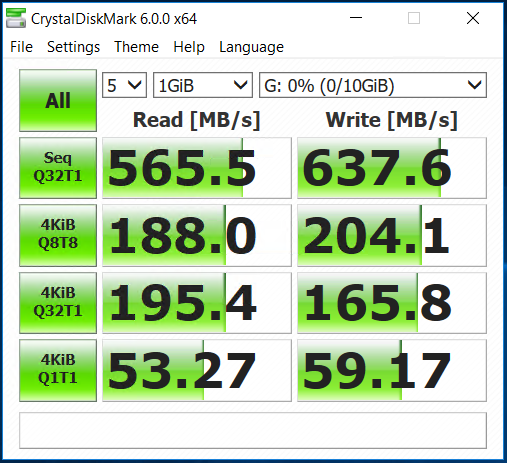Click the 4KiB Q8T8 read value 188.0

pyautogui.click(x=197, y=235)
